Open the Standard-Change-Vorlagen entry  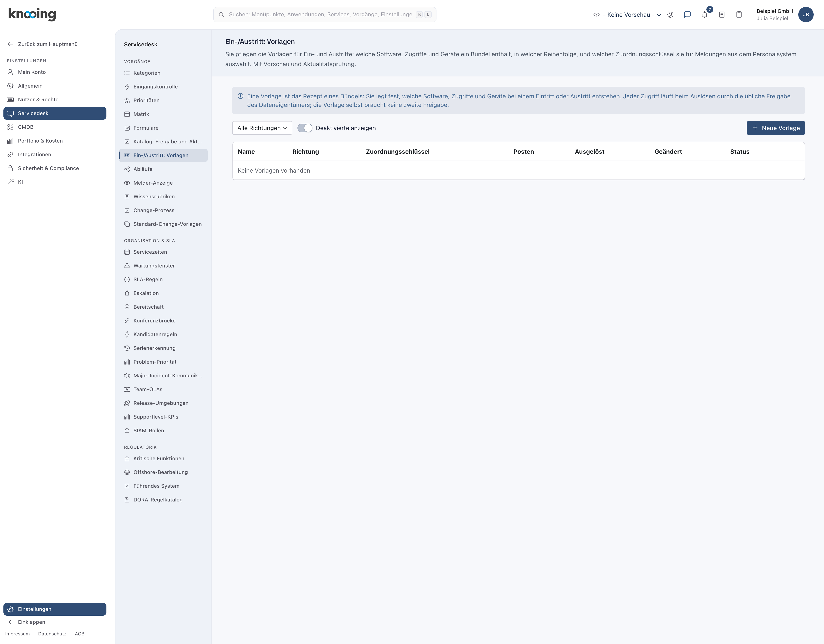163,224
